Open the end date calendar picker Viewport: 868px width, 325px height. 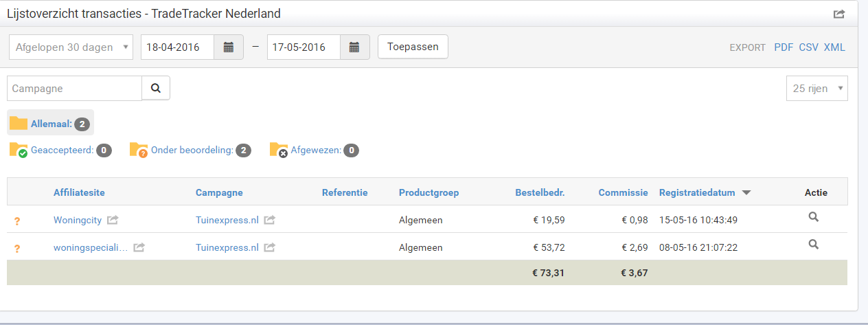tap(354, 47)
